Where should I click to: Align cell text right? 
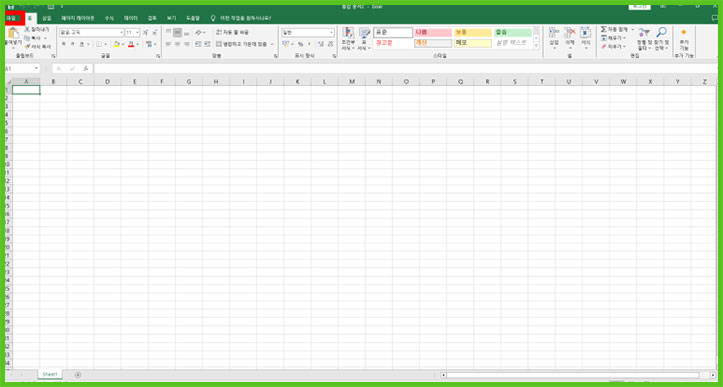tap(186, 44)
